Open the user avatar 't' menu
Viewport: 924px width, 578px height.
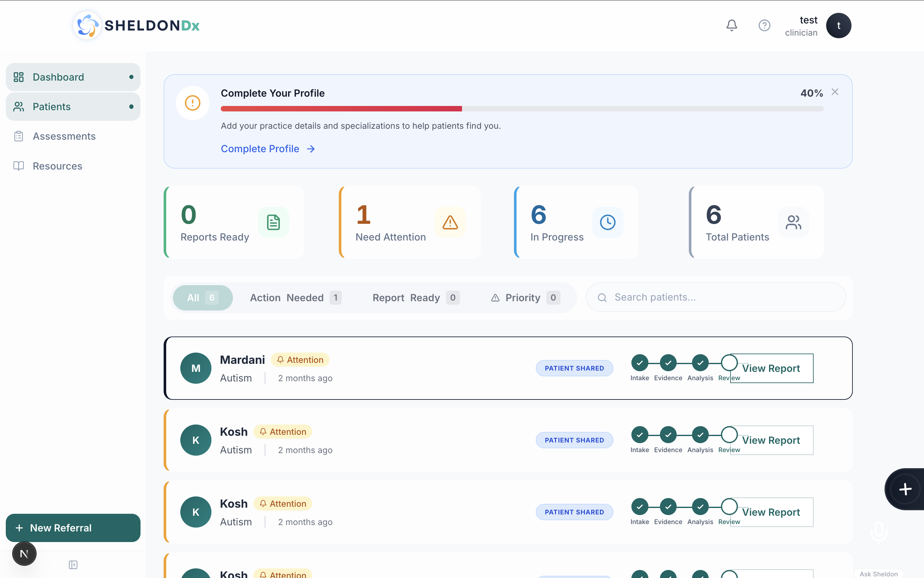click(x=838, y=25)
